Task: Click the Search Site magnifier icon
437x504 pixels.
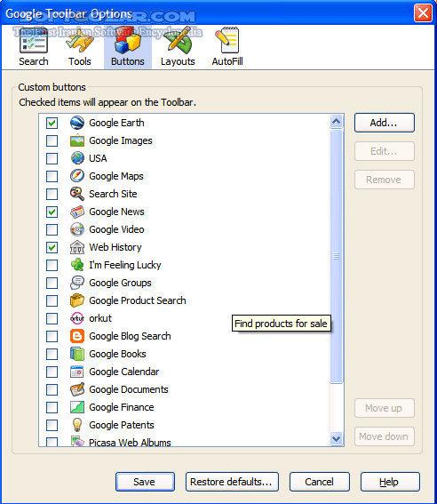Action: pos(77,194)
